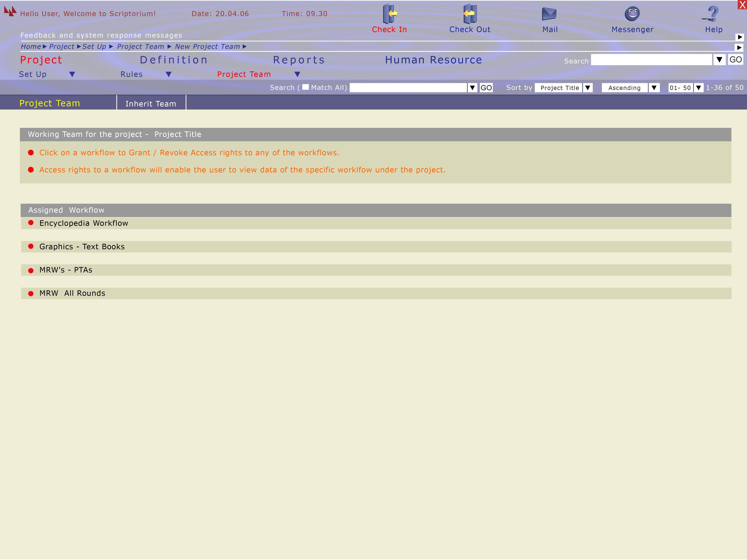Click the Match All search input field
This screenshot has width=747, height=560.
point(408,88)
